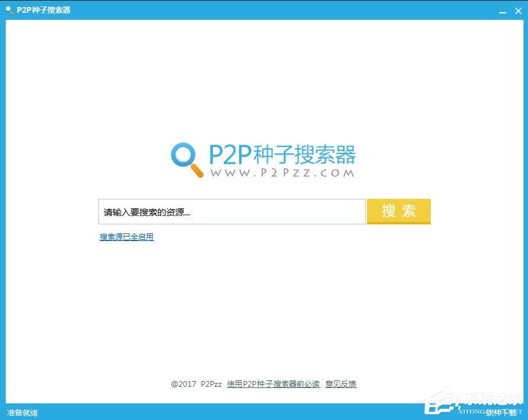Click the P2P种子搜索器 logo text
This screenshot has height=420, width=528.
[x=280, y=153]
